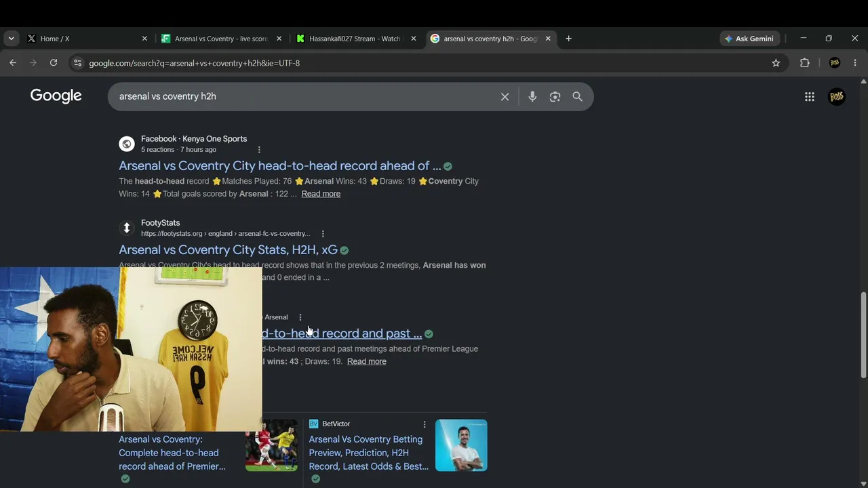The height and width of the screenshot is (488, 868).
Task: Open the Chrome three-dot menu
Action: coord(855,63)
